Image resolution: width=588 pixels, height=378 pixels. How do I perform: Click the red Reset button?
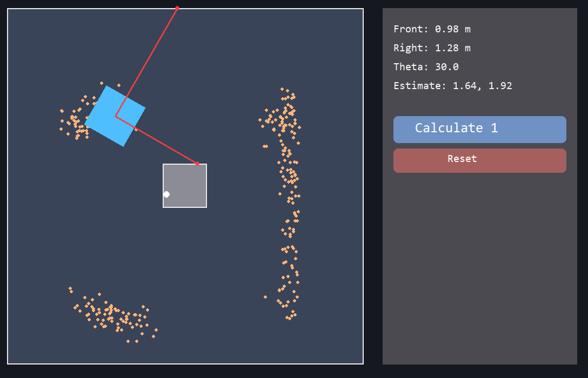coord(479,160)
